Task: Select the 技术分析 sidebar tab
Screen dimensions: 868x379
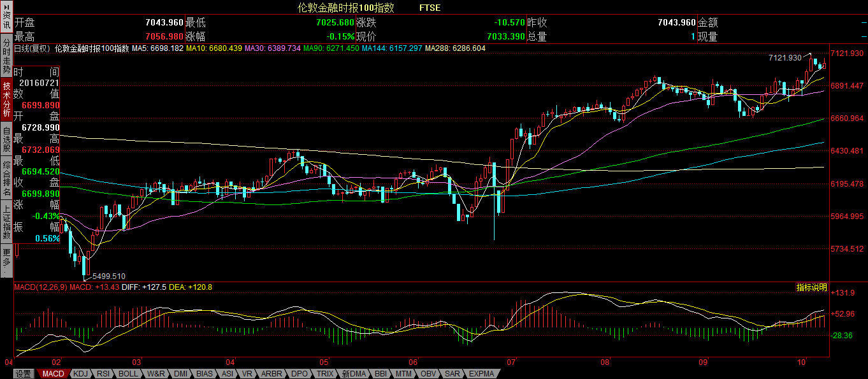Action: click(x=6, y=99)
